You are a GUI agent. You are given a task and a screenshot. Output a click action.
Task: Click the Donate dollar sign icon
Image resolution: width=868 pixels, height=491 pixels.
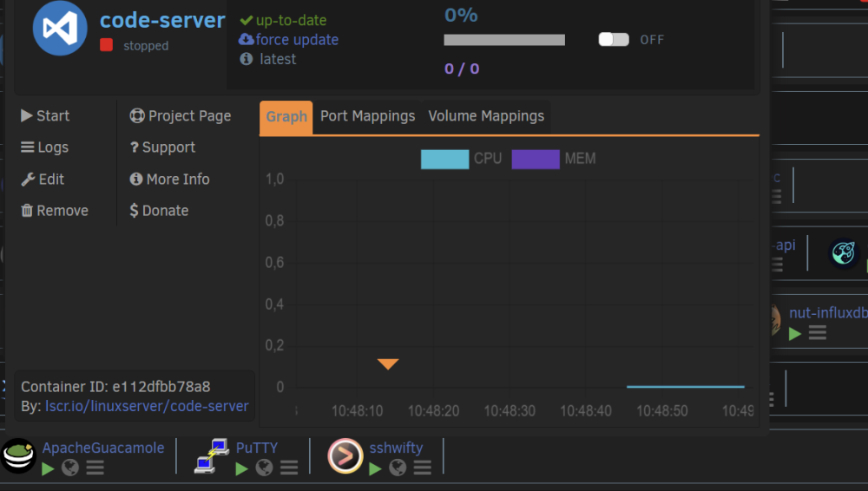pyautogui.click(x=134, y=211)
